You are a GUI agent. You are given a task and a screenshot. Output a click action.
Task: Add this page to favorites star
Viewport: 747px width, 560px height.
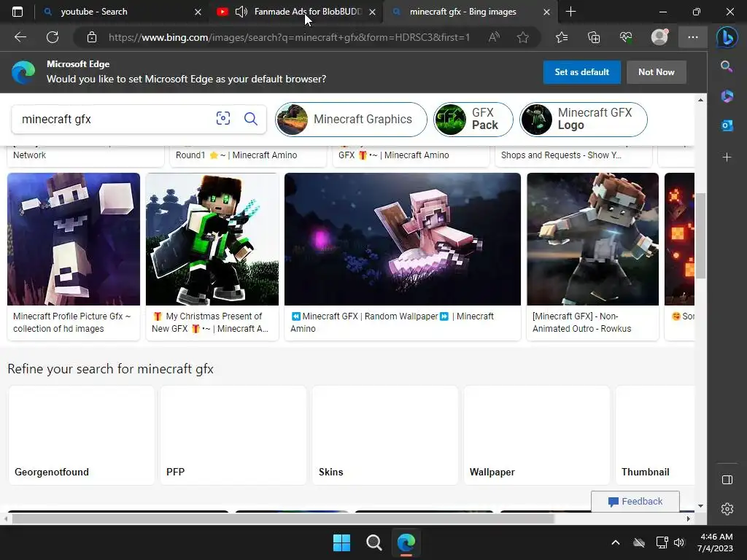[522, 37]
